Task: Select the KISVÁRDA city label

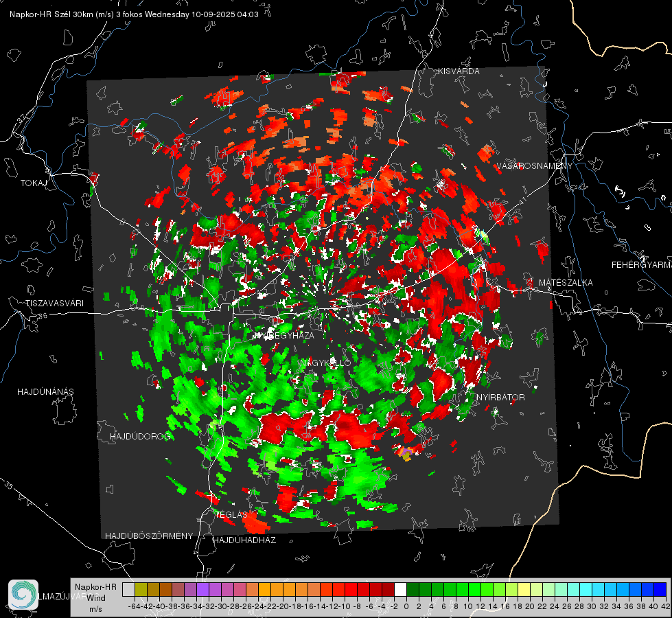Action: 459,71
